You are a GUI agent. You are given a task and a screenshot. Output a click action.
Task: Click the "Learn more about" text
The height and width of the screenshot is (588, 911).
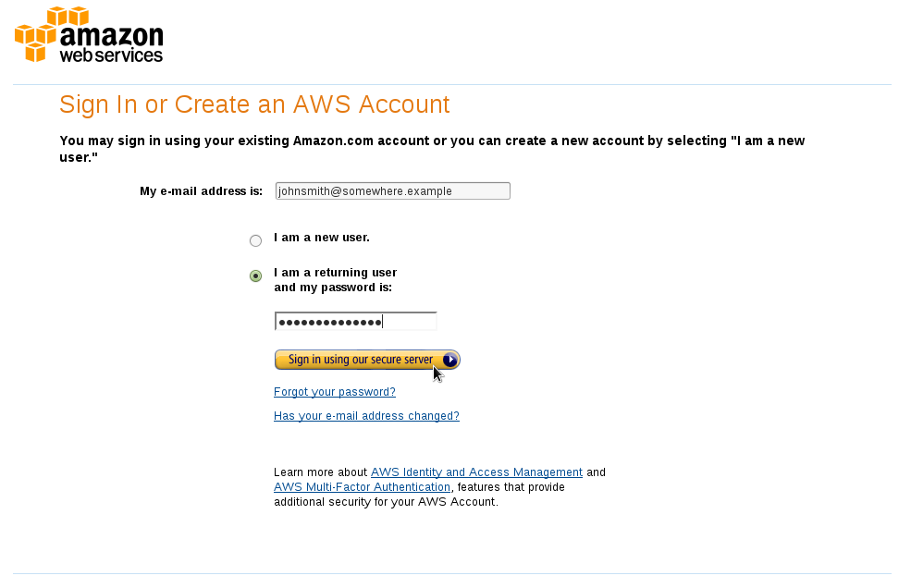point(320,472)
